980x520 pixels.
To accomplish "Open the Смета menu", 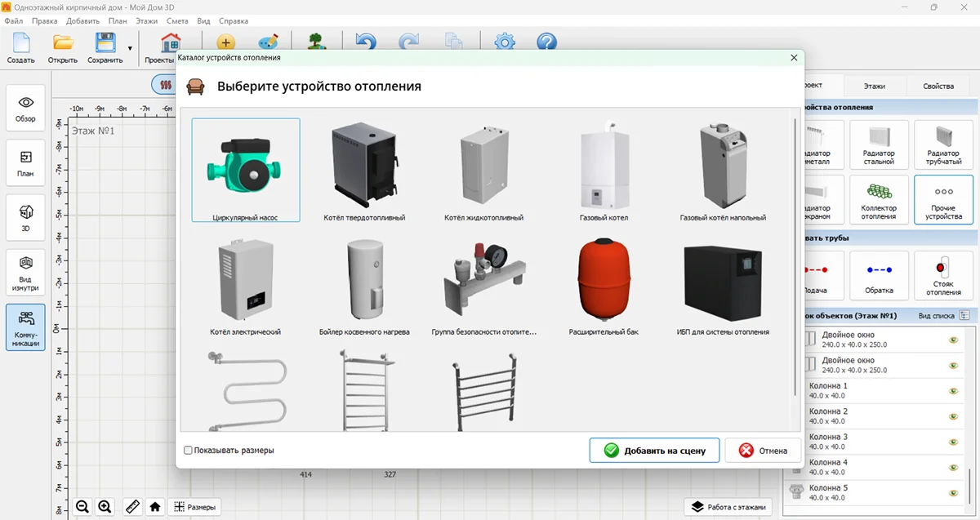I will pyautogui.click(x=178, y=20).
